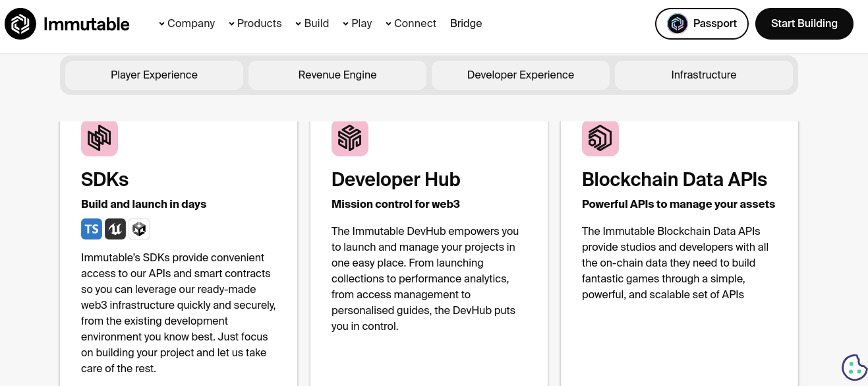Click the Passport button

[x=702, y=24]
